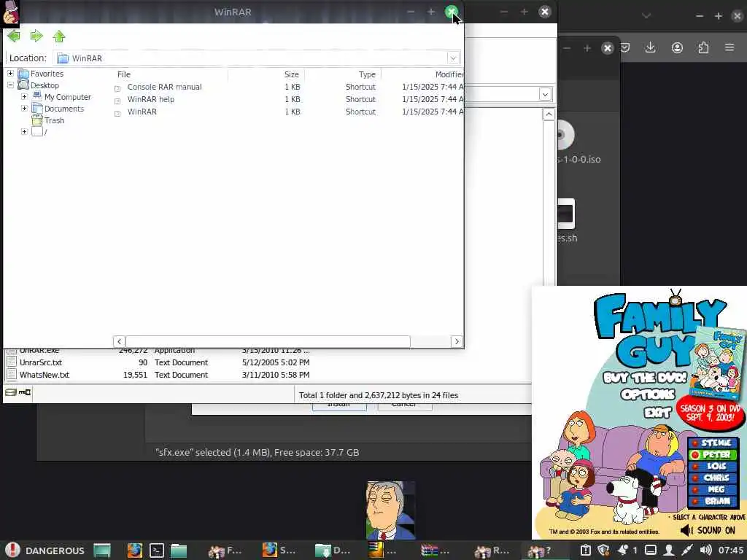Open the DANGEROUS start menu button
Image resolution: width=747 pixels, height=560 pixels.
44,550
